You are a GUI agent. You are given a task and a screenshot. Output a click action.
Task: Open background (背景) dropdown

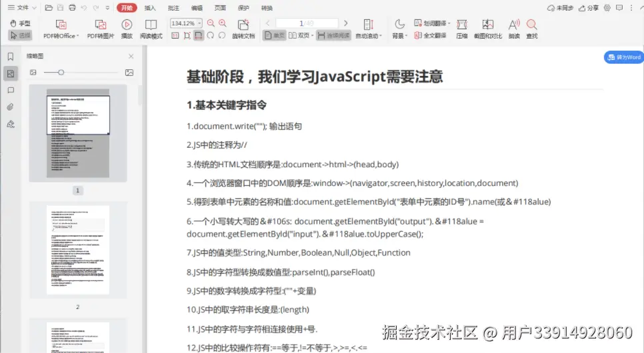[x=399, y=29]
